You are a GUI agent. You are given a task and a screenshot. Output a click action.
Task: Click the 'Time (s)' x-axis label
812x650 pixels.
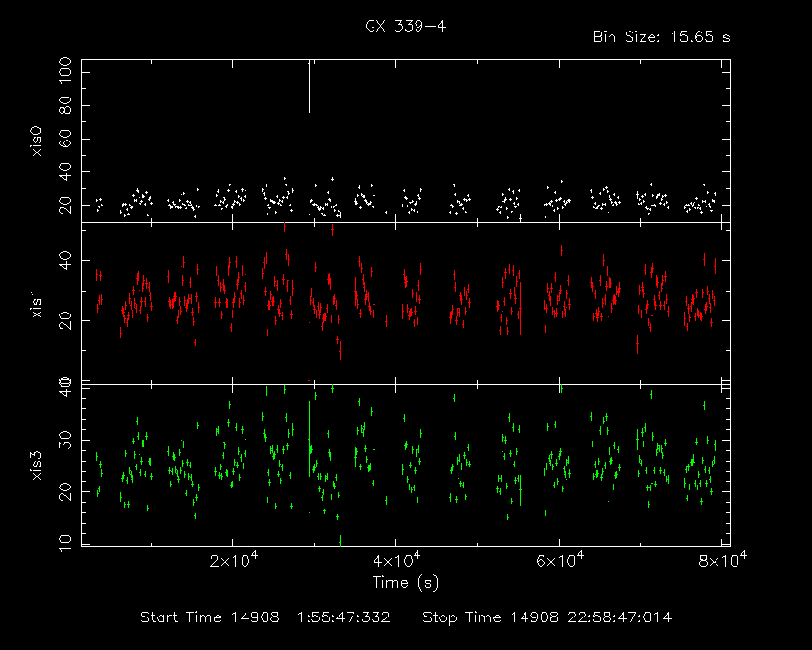(x=405, y=583)
